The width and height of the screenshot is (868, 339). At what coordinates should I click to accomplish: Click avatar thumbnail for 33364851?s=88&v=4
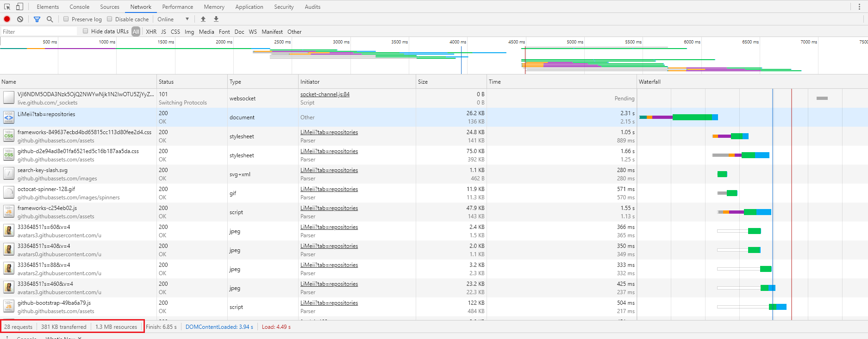click(x=9, y=269)
